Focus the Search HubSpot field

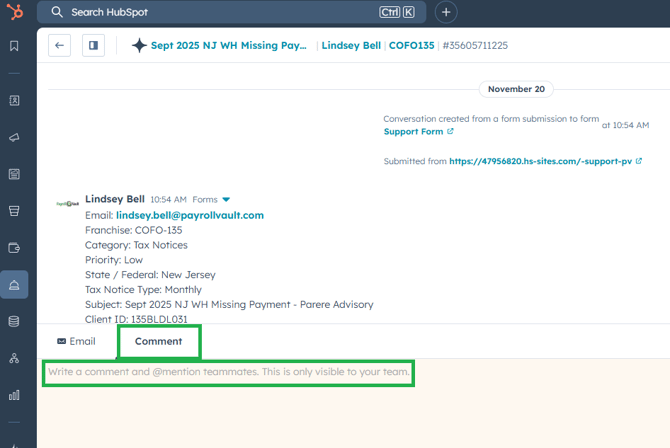pyautogui.click(x=231, y=12)
